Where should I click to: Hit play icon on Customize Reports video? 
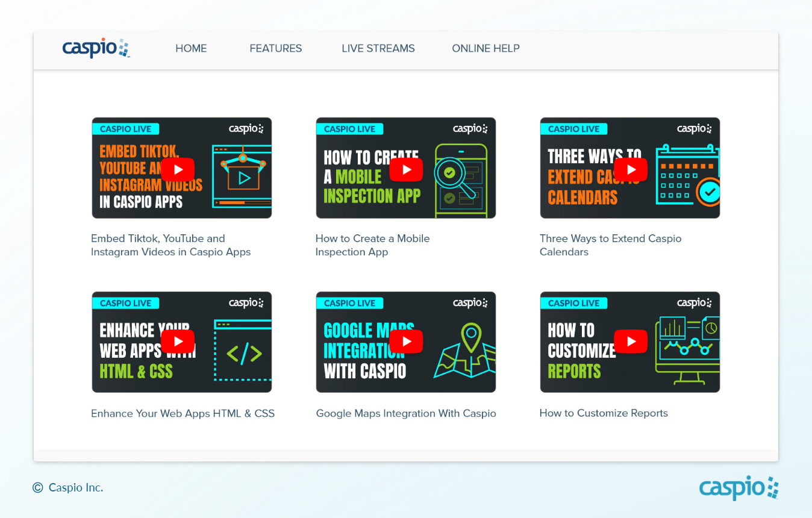click(630, 342)
